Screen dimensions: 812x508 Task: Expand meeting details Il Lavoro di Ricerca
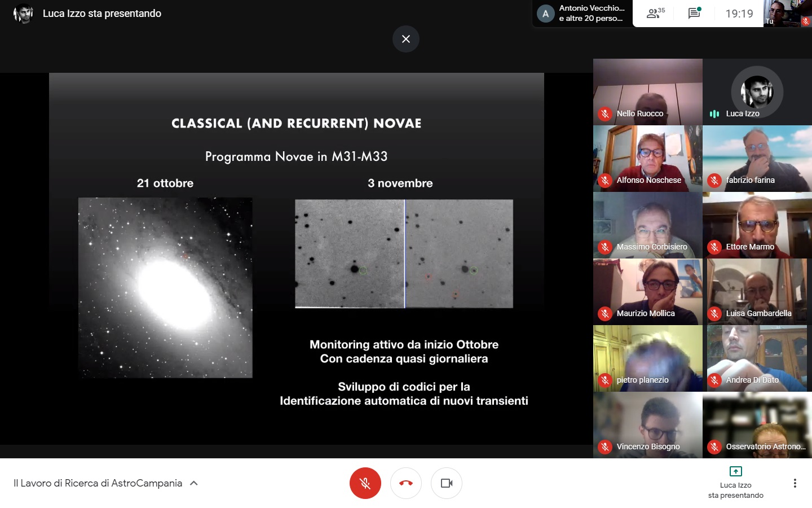[x=106, y=483]
